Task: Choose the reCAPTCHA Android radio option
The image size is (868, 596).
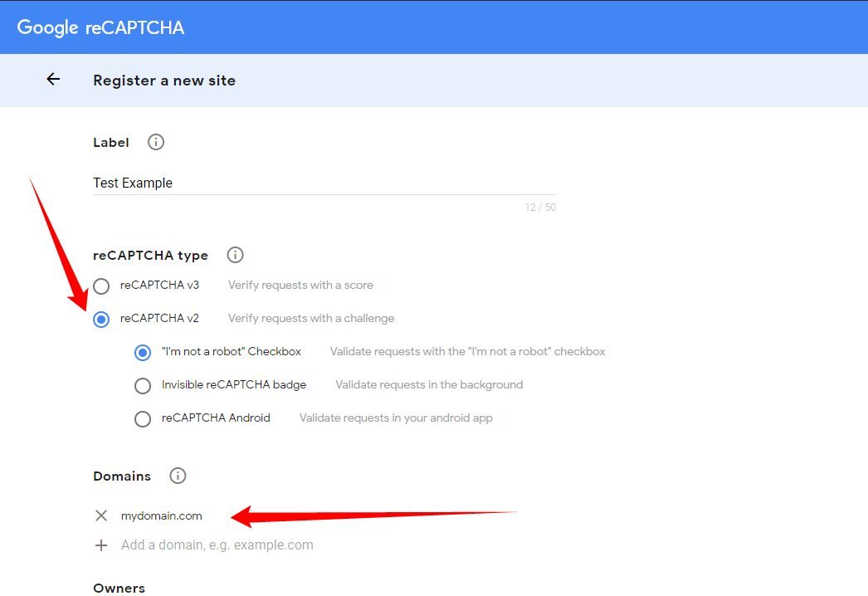Action: 143,418
